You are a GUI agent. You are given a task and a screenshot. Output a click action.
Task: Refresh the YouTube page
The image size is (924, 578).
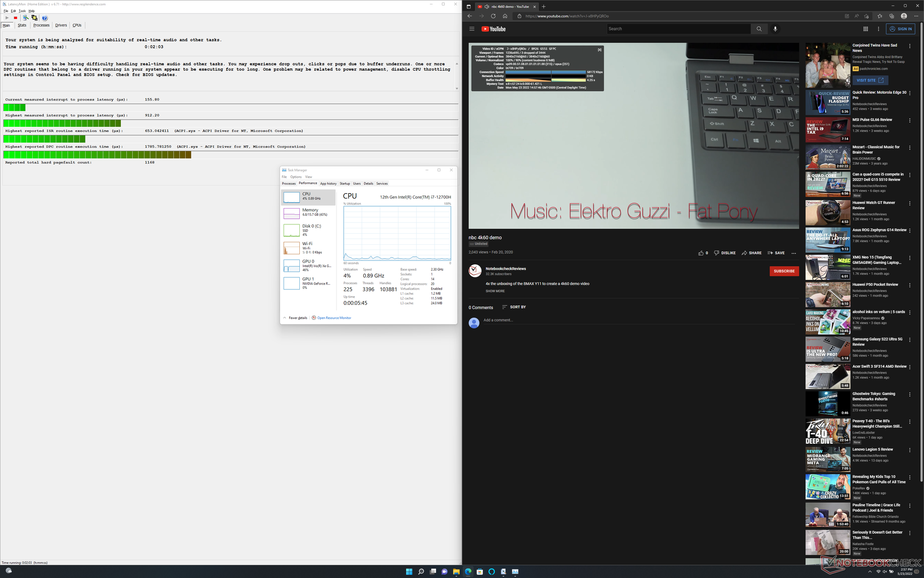(493, 16)
